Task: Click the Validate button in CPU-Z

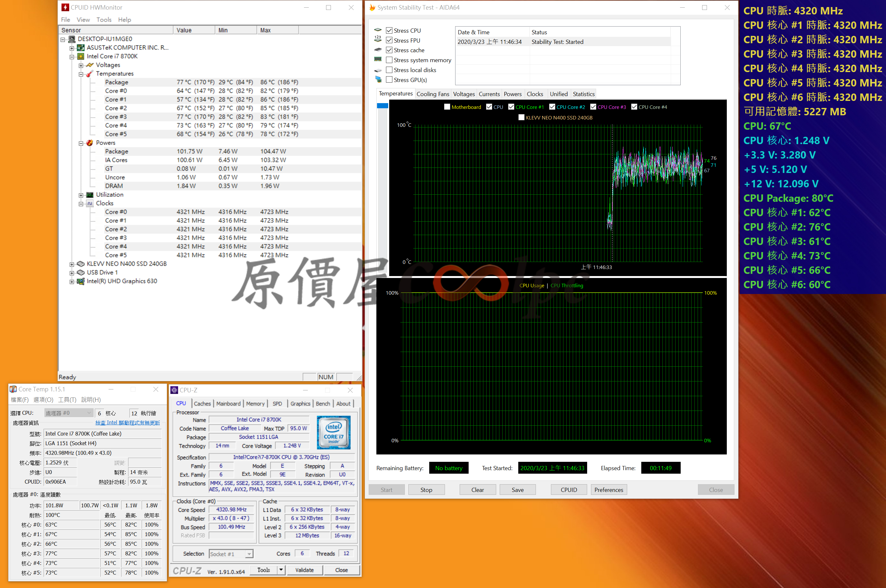Action: coord(304,570)
